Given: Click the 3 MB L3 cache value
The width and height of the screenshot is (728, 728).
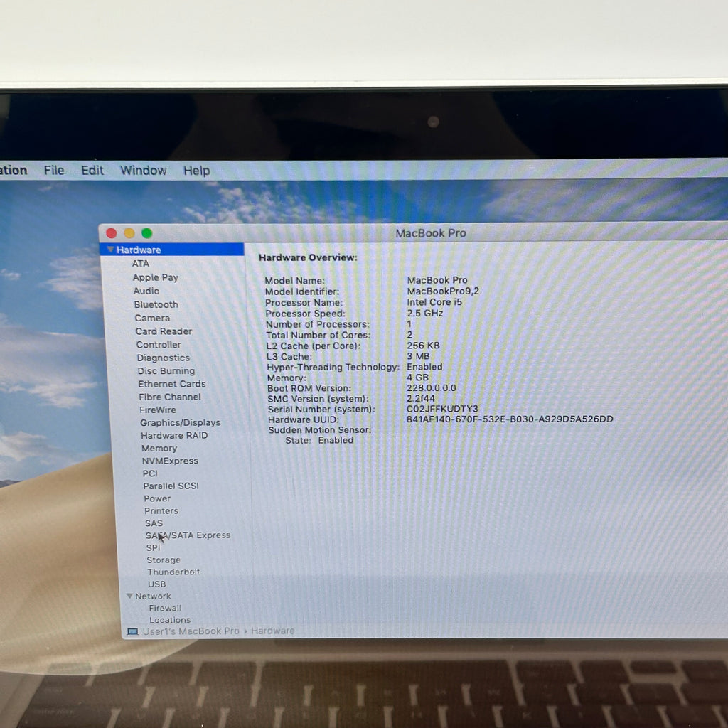Looking at the screenshot, I should pyautogui.click(x=418, y=356).
